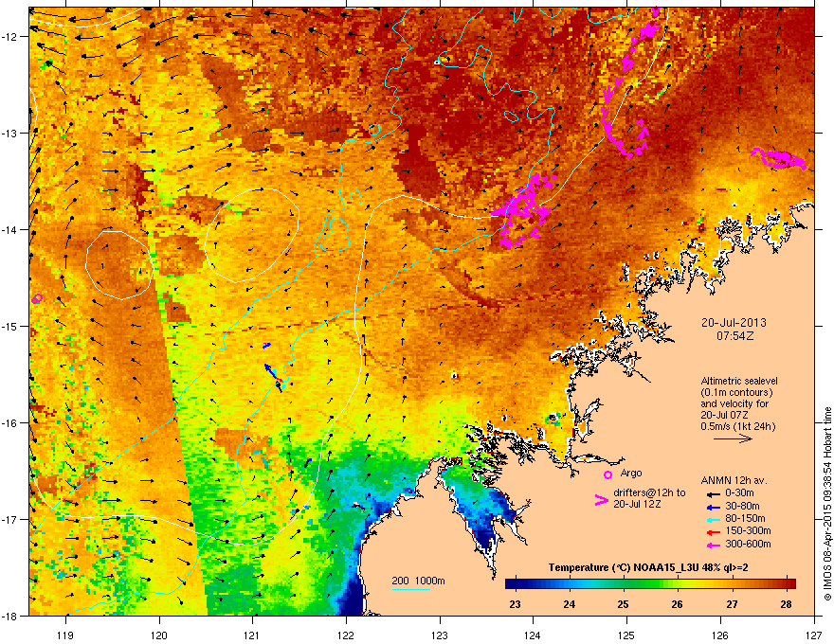Click the '200 1000m' isobath label
This screenshot has height=644, width=834.
(x=418, y=581)
